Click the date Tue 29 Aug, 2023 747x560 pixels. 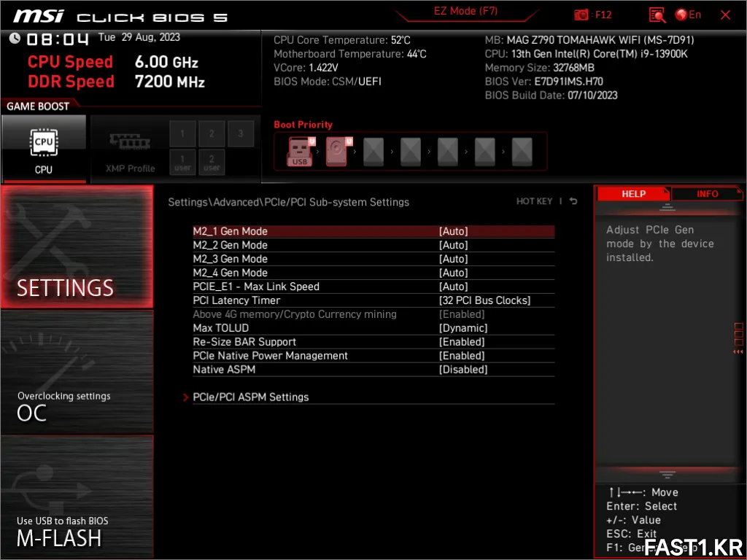139,37
